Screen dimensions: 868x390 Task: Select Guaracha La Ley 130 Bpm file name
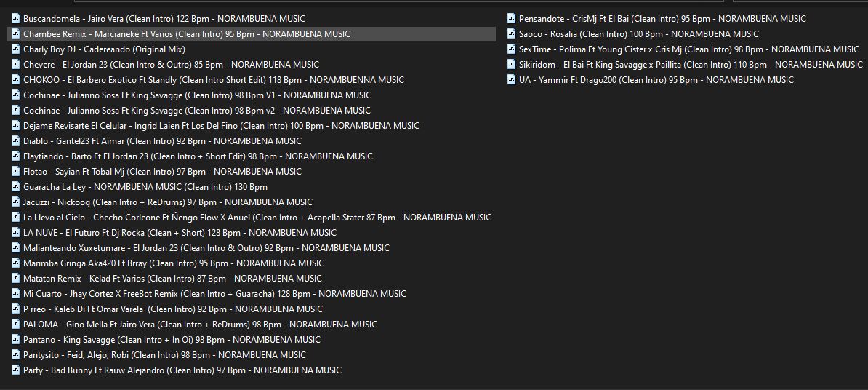pyautogui.click(x=145, y=187)
